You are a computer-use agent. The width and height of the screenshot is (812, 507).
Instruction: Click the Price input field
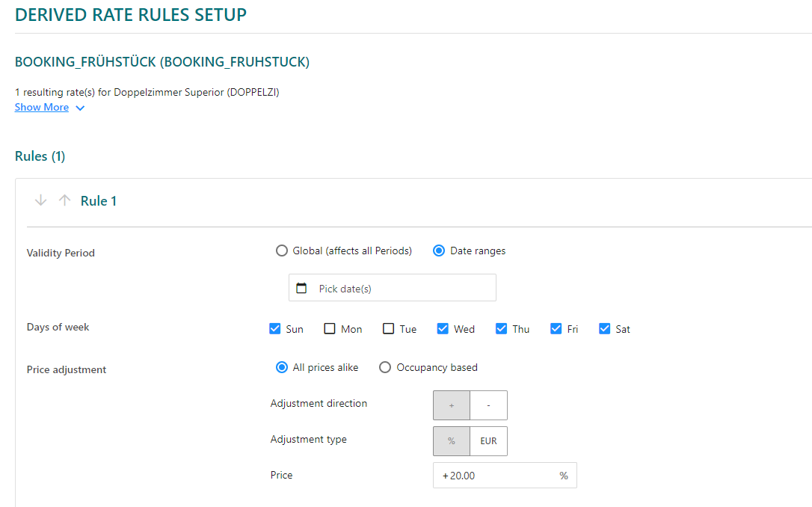tap(497, 476)
